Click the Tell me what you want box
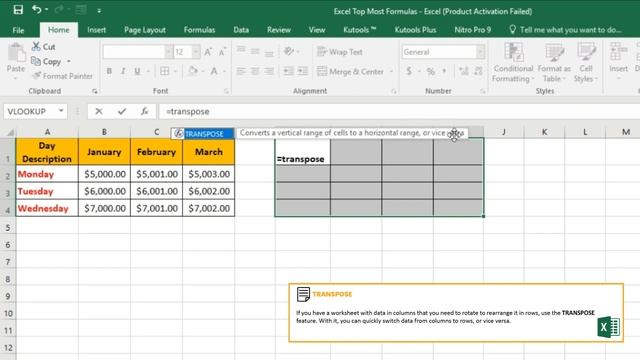Screen dimensions: 640x360 (x=566, y=30)
